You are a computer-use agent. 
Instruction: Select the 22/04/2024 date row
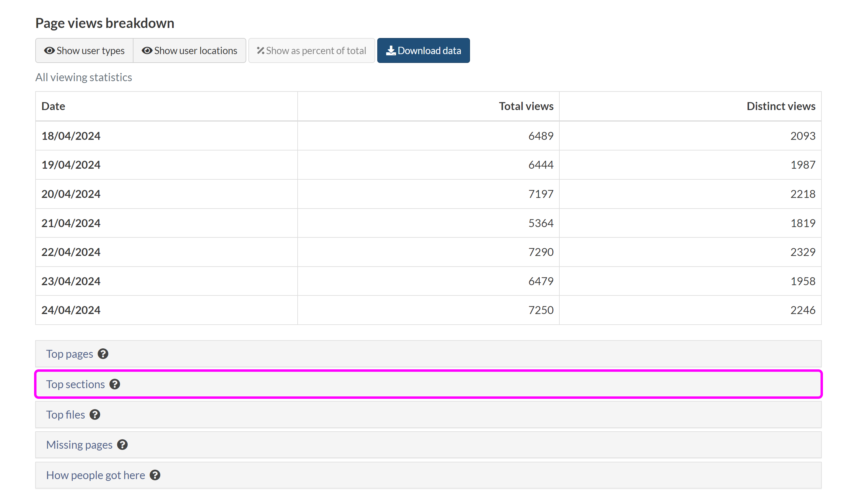[71, 252]
